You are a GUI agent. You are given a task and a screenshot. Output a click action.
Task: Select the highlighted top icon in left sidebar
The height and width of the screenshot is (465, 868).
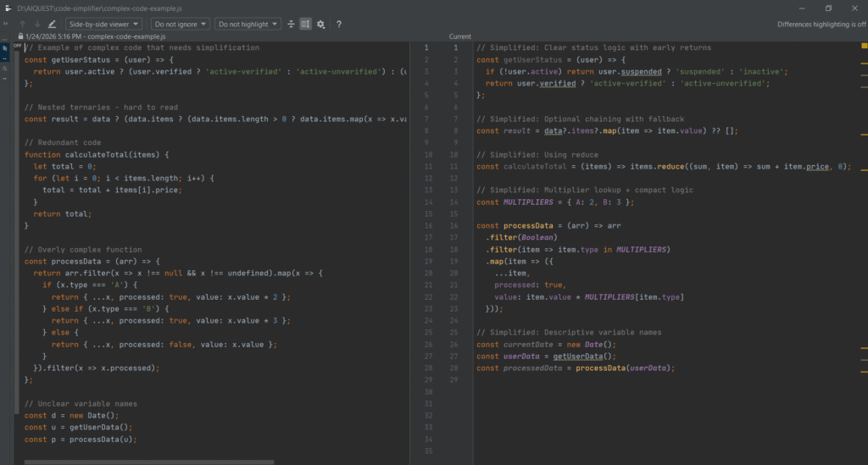(x=5, y=48)
